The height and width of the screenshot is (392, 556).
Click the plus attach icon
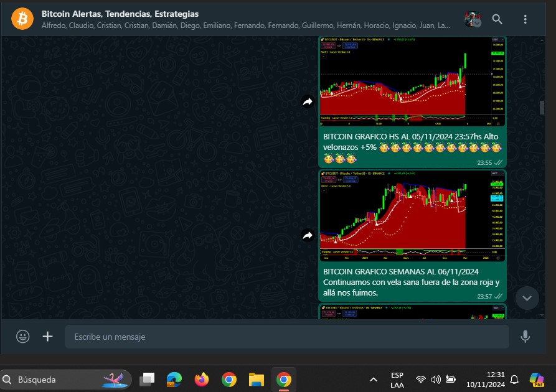pyautogui.click(x=48, y=337)
